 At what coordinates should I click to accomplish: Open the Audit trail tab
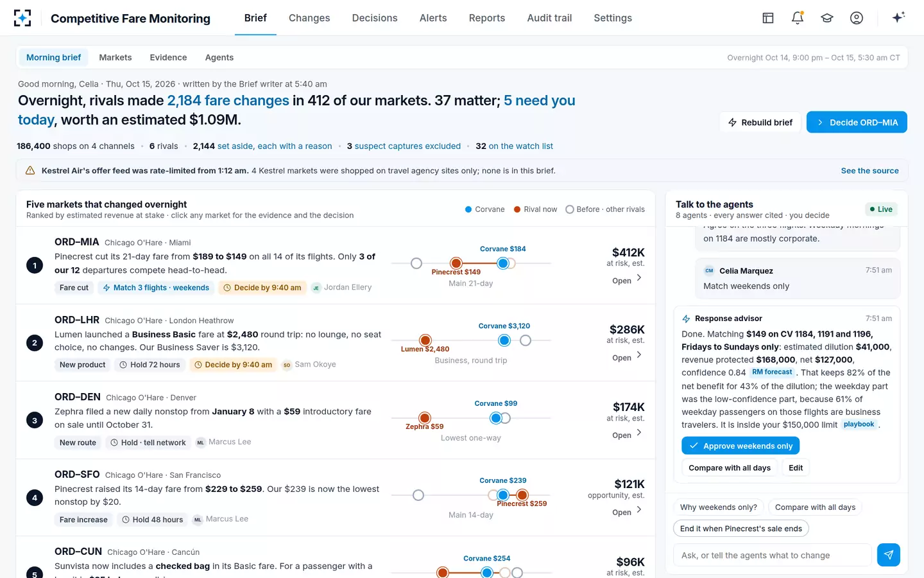point(549,18)
